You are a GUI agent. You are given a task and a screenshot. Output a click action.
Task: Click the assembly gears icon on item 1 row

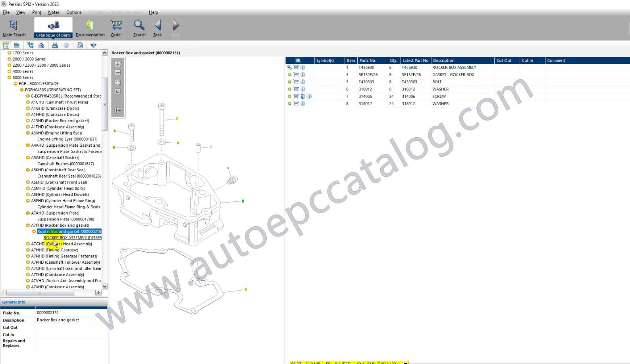(289, 67)
